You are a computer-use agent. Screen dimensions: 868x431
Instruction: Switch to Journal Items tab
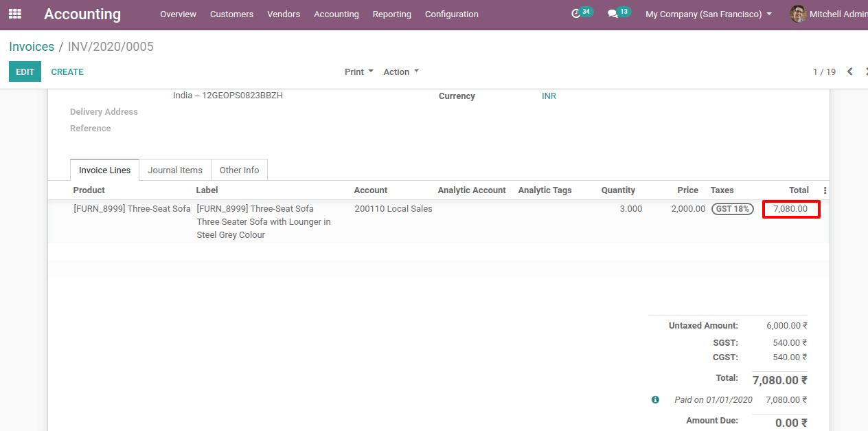pos(175,170)
